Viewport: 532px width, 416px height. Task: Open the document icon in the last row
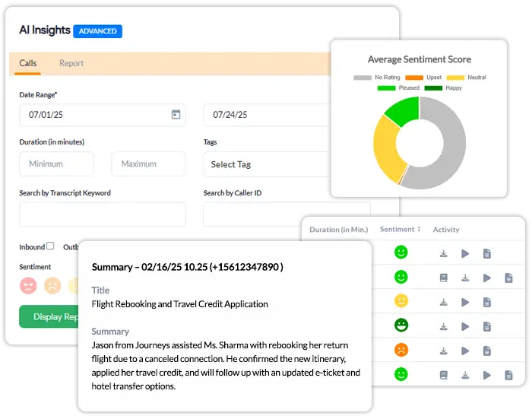pyautogui.click(x=508, y=375)
